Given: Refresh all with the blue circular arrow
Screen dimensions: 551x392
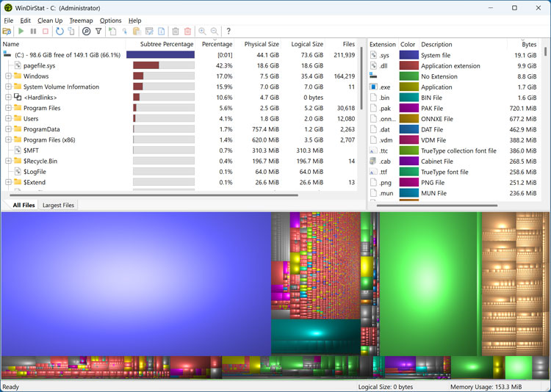Looking at the screenshot, I should pos(60,32).
